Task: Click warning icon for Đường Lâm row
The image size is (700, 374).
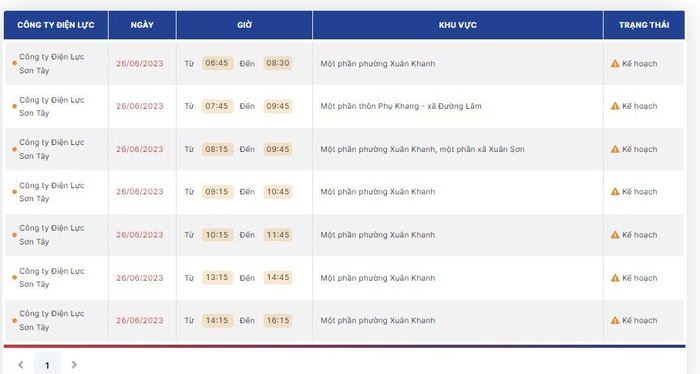Action: [x=615, y=106]
